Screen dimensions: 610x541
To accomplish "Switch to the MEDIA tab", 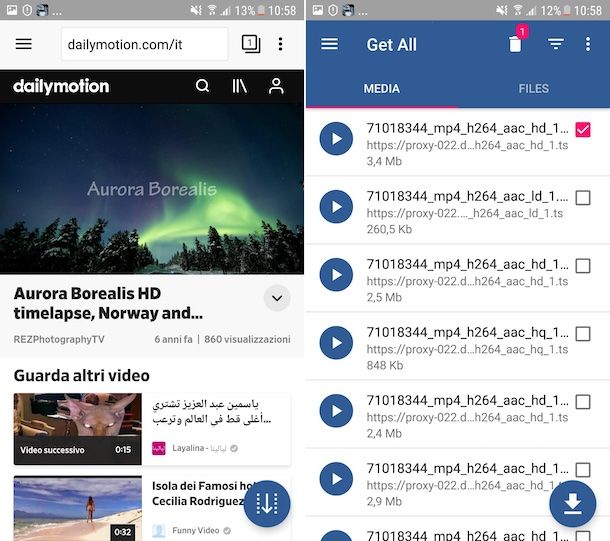I will coord(382,89).
